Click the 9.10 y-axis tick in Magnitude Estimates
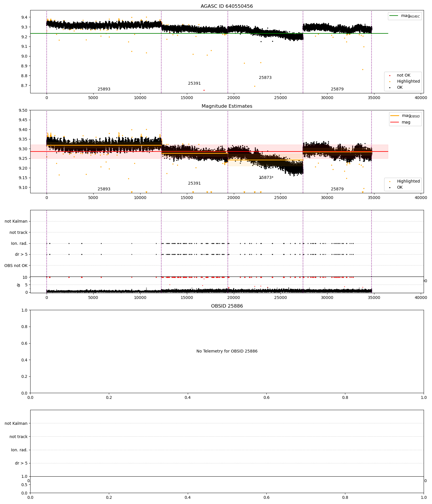 pyautogui.click(x=23, y=187)
